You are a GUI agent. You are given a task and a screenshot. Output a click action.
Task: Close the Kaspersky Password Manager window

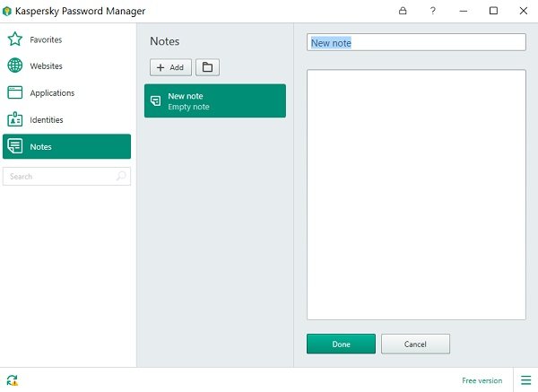coord(524,11)
